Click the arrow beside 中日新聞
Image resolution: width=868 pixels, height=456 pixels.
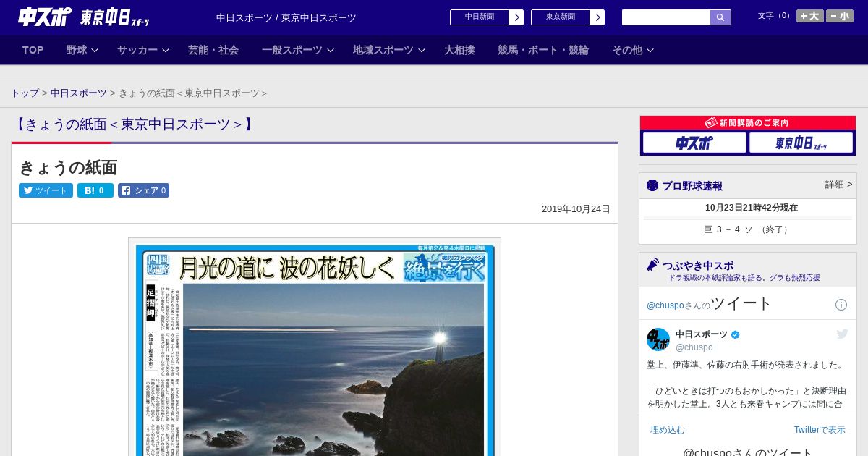(x=516, y=17)
